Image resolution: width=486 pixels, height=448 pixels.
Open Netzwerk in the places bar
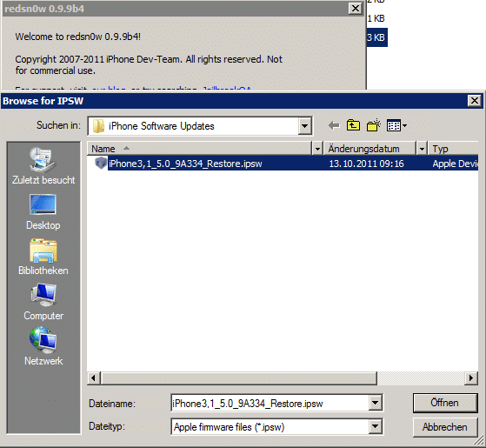(43, 347)
